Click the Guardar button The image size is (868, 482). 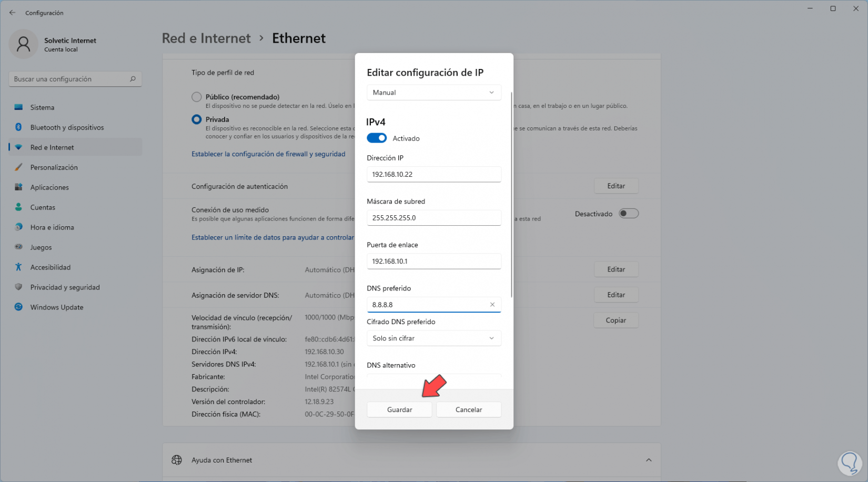pyautogui.click(x=399, y=410)
